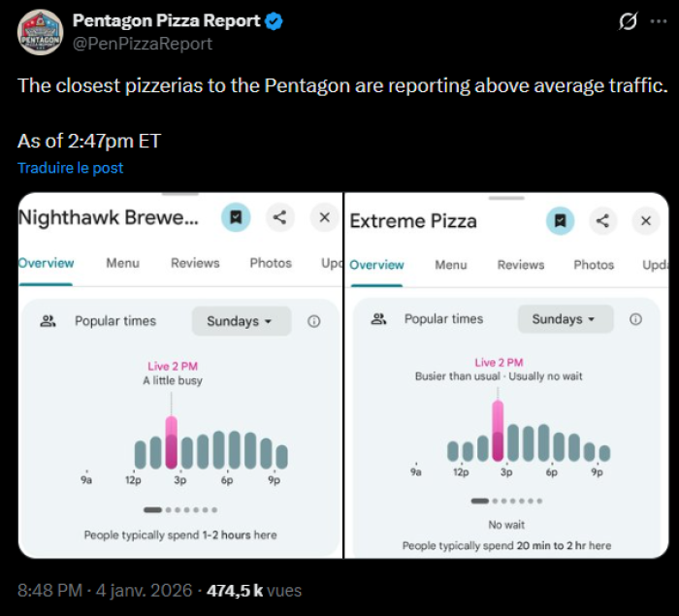The image size is (679, 616).
Task: Bookmark the Extreme Pizza listing
Action: pyautogui.click(x=559, y=221)
